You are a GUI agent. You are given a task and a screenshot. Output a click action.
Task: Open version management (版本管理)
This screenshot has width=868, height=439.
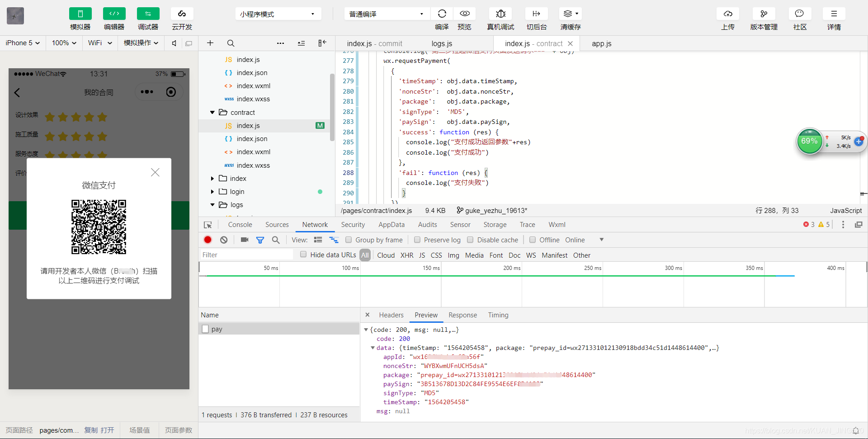(764, 14)
